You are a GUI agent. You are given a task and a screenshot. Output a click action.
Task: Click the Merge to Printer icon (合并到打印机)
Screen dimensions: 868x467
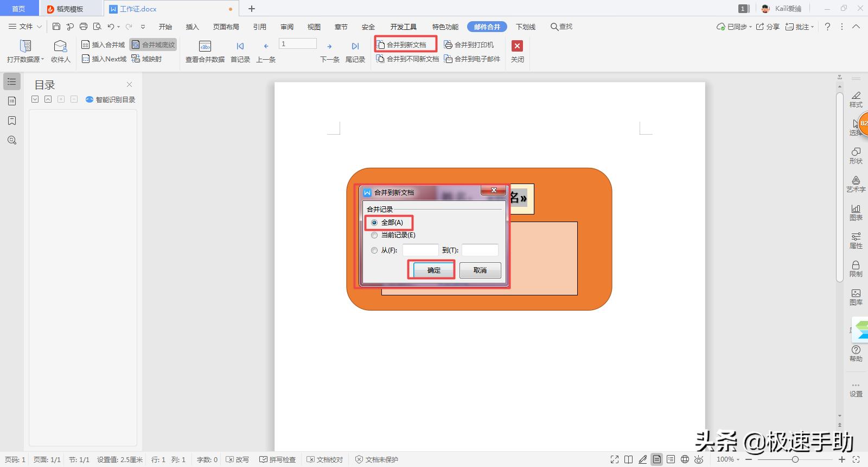[x=448, y=45]
